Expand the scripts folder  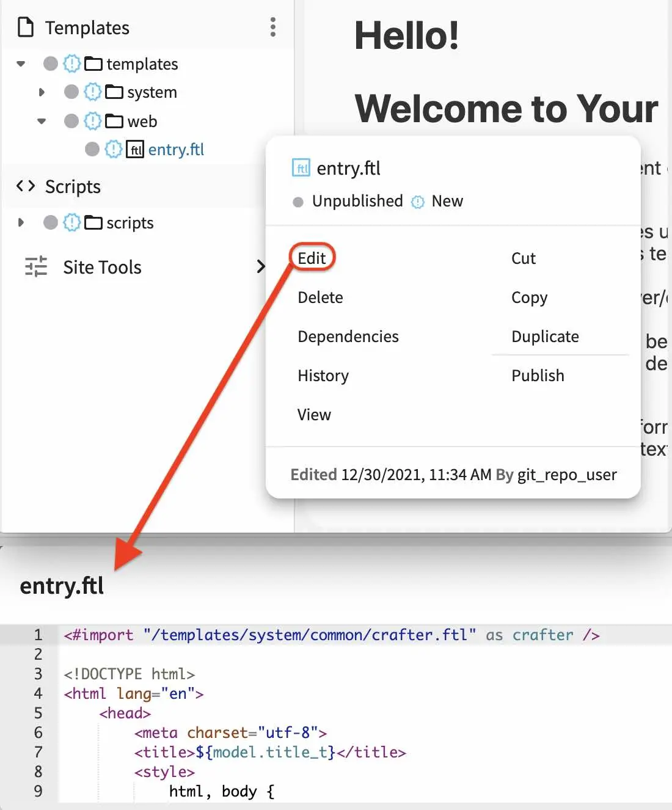pos(21,222)
